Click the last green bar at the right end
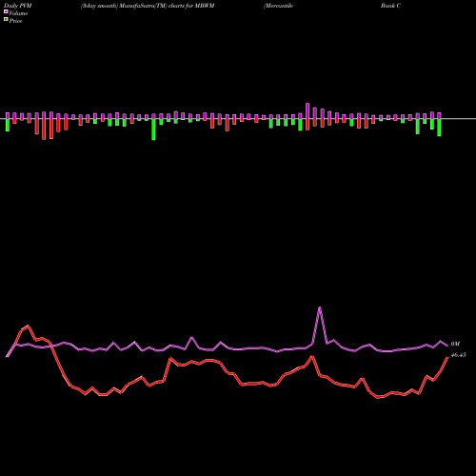476x476 pixels. pyautogui.click(x=439, y=128)
